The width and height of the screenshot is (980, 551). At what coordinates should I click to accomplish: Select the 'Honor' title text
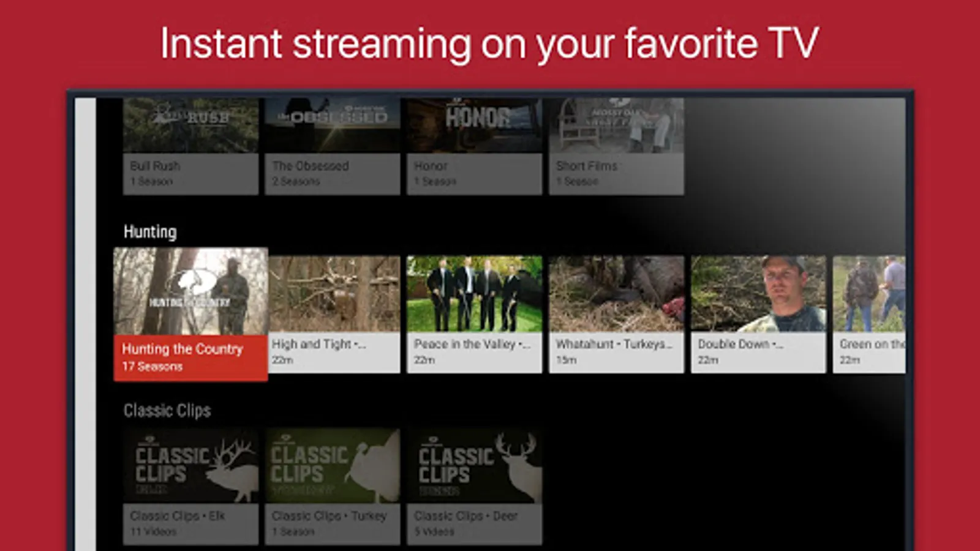(431, 166)
